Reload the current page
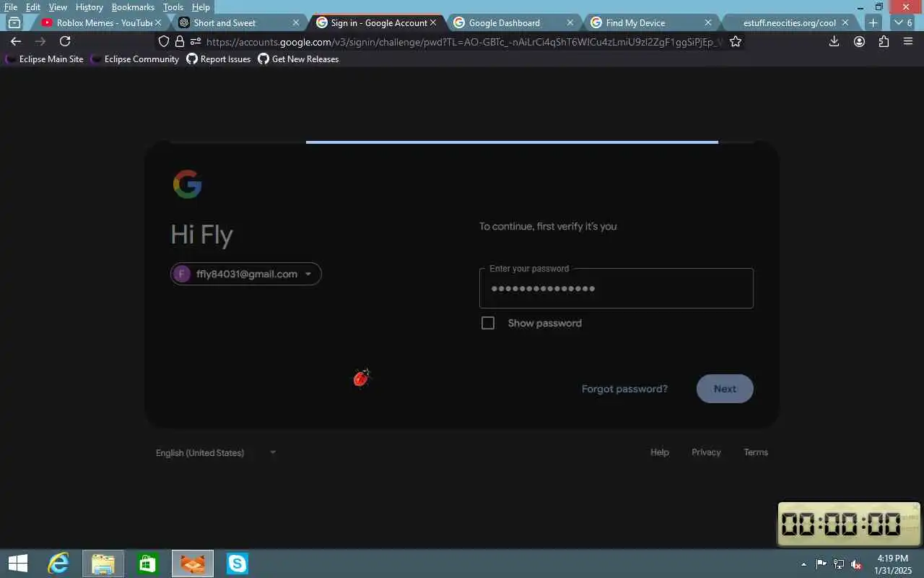Screen dimensions: 924x578 pos(65,41)
